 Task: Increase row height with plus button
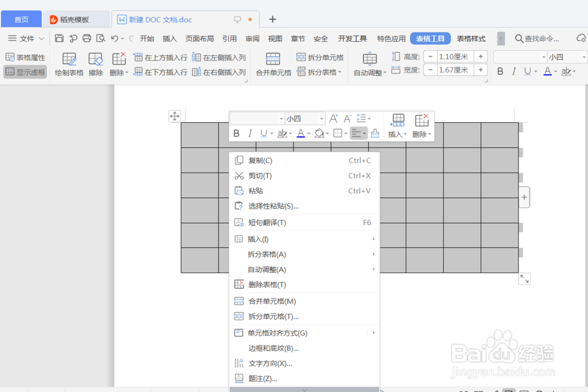click(480, 56)
